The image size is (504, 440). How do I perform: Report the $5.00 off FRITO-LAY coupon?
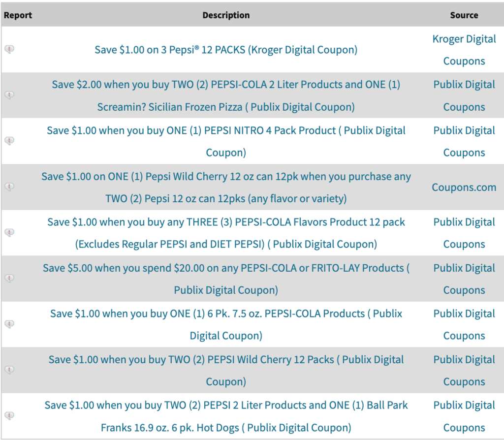click(9, 278)
